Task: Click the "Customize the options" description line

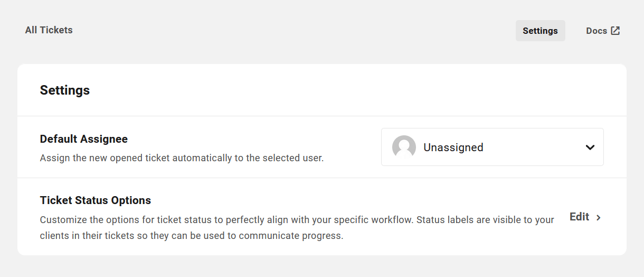Action: pos(297,219)
